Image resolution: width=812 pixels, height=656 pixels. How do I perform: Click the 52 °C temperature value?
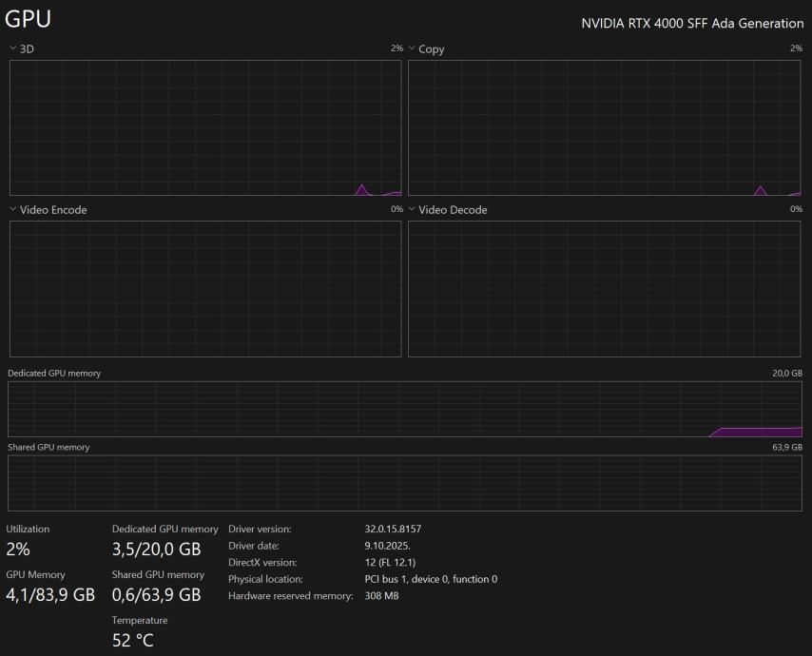click(133, 641)
